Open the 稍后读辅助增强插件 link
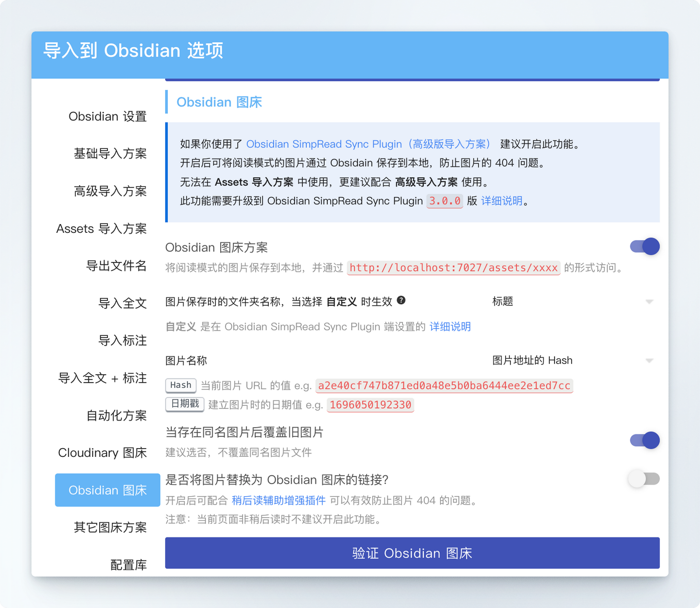The image size is (700, 608). click(279, 501)
